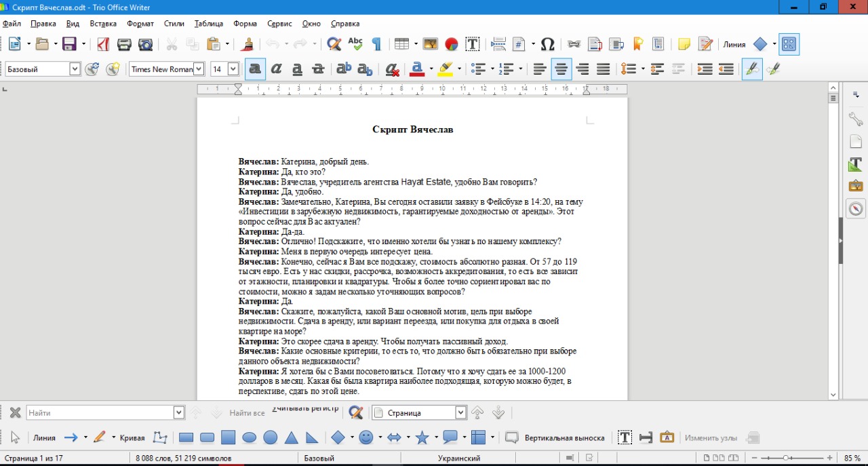Toggle formatting marks (pilcrow)
868x466 pixels.
(376, 45)
